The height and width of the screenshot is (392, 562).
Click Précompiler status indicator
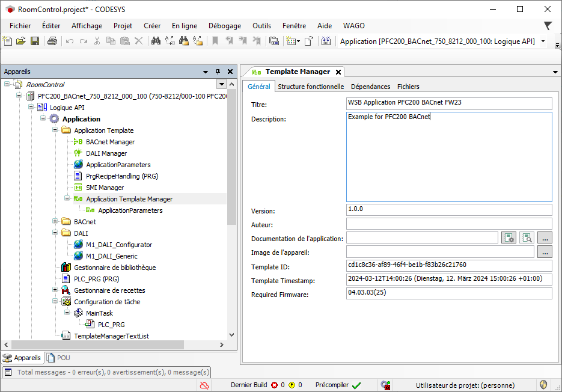338,385
